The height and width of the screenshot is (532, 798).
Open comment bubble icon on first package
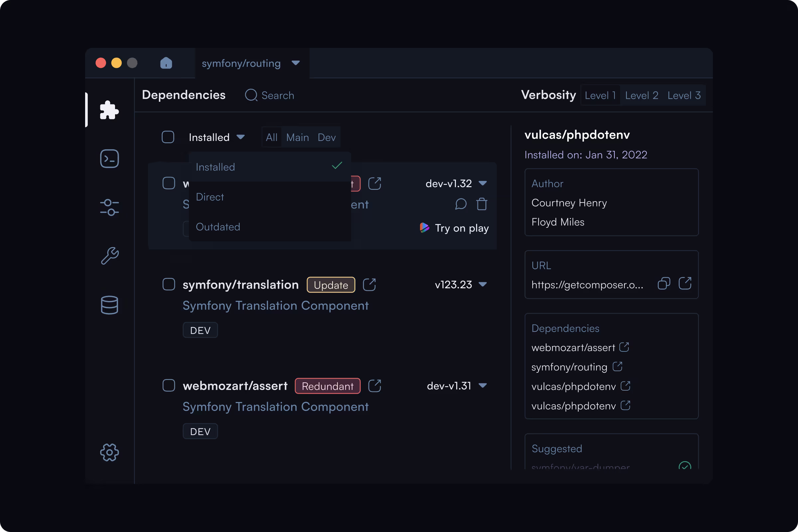(x=461, y=204)
